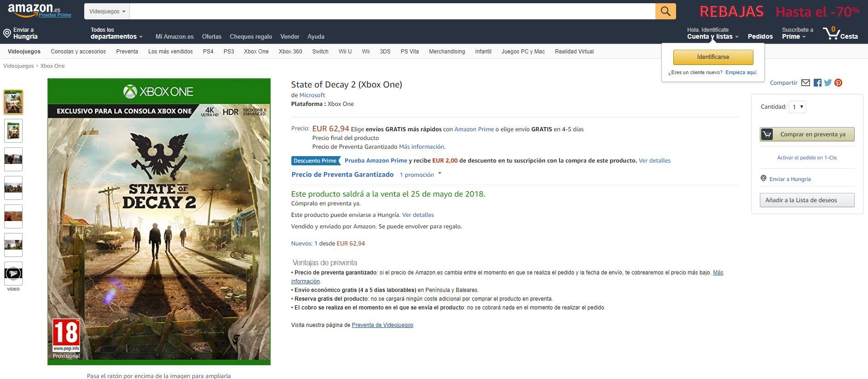
Task: Share on Pinterest icon
Action: coord(839,83)
